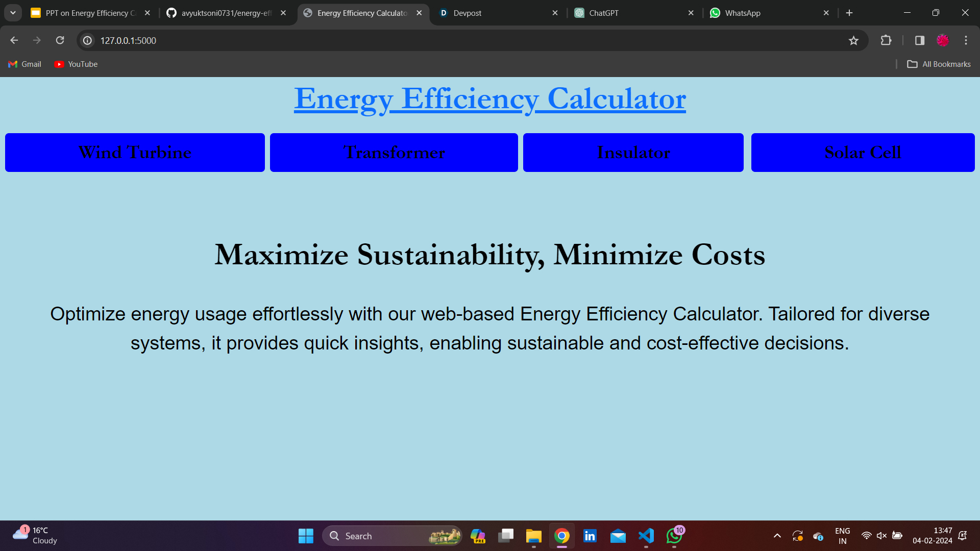980x551 pixels.
Task: Open Chrome's three-dot menu
Action: coord(966,40)
